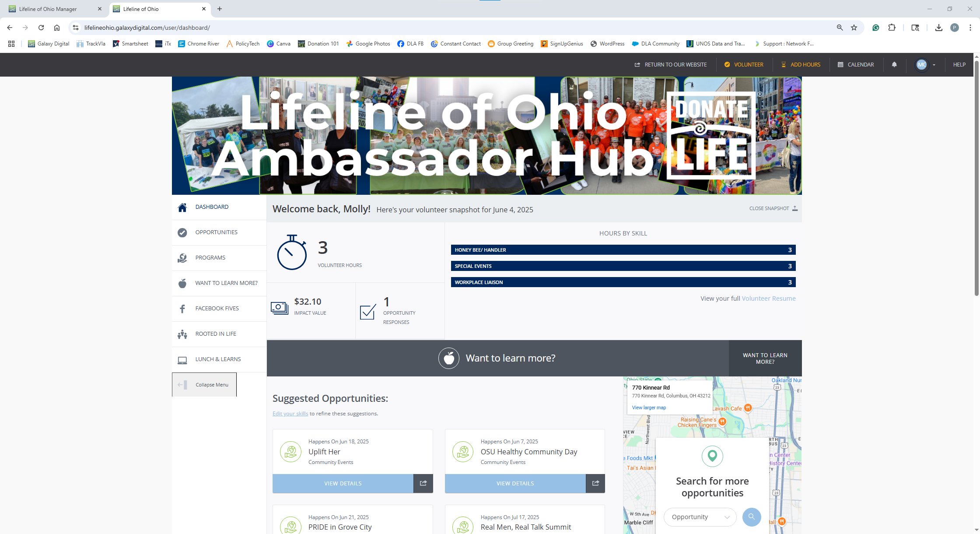Screen dimensions: 980x534
Task: Click the notification bell icon
Action: click(x=894, y=65)
